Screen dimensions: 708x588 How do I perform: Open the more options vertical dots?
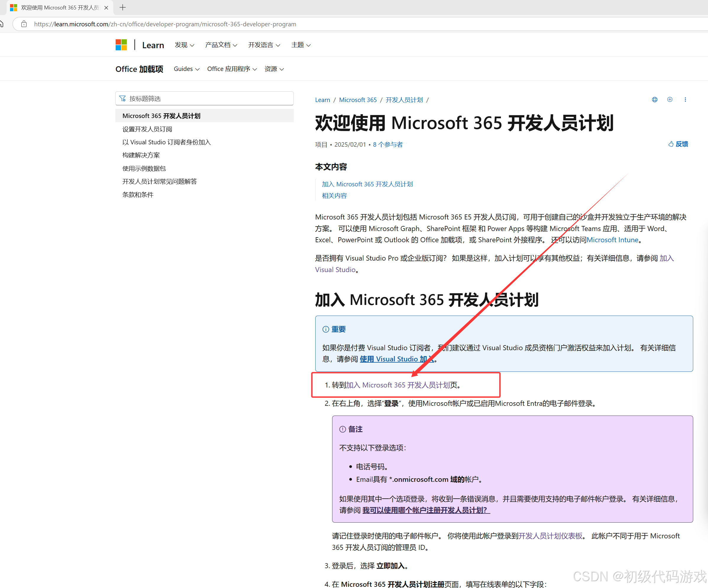click(685, 99)
